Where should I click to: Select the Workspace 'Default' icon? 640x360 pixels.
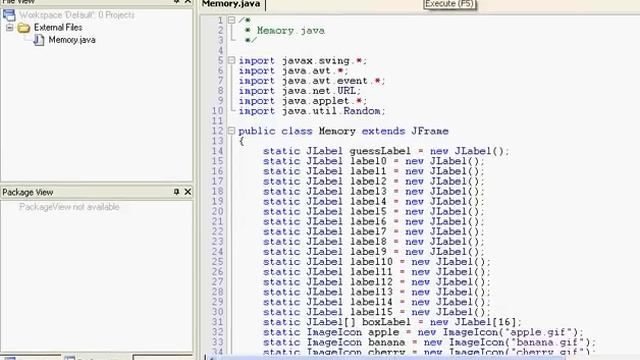pyautogui.click(x=9, y=15)
